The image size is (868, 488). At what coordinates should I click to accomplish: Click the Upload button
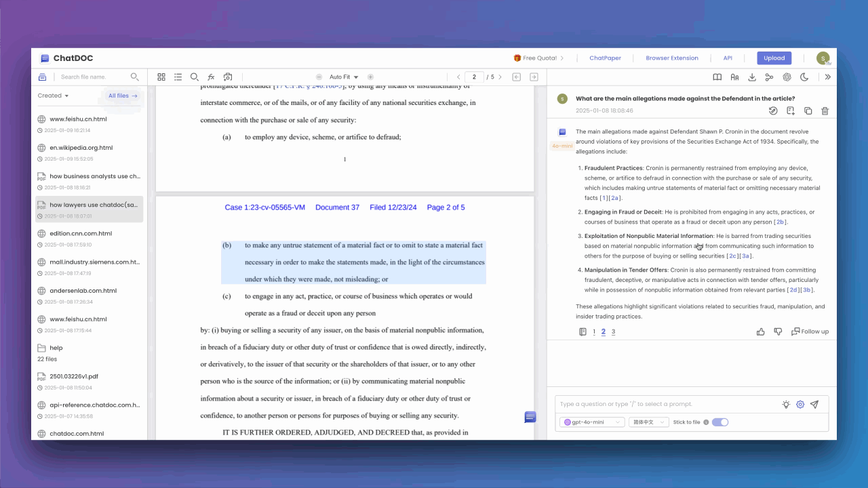[x=774, y=58]
